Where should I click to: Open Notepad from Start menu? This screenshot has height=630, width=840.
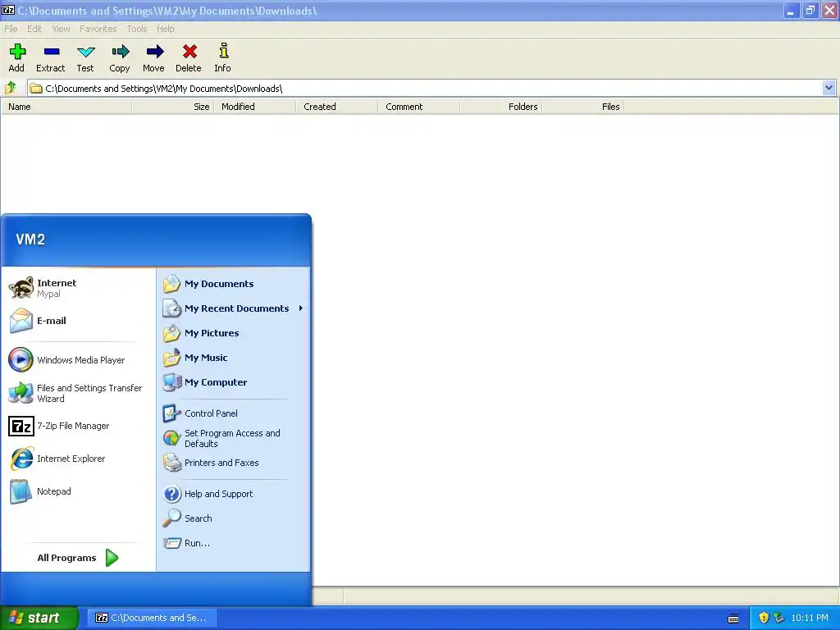[x=40, y=491]
